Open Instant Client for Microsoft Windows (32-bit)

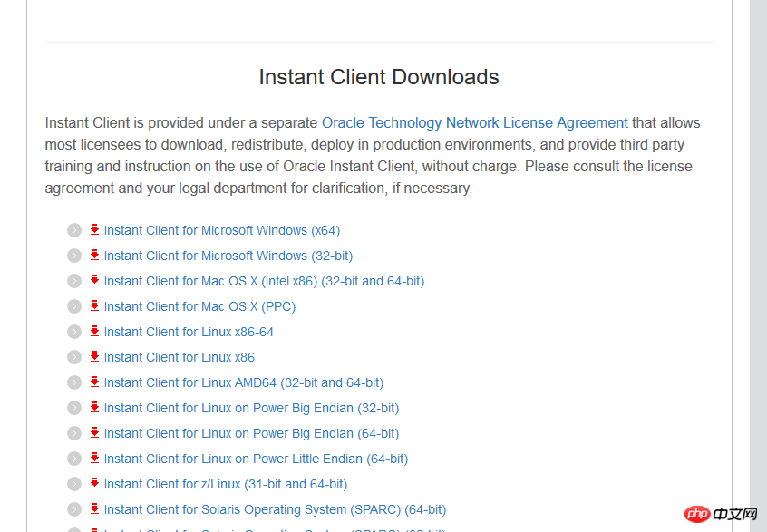click(x=228, y=256)
